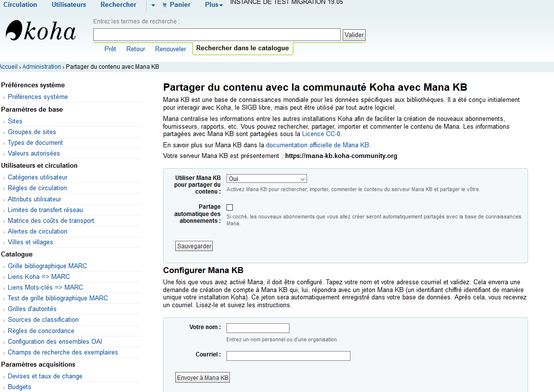554x392 pixels.
Task: Click the Sauvegarder button
Action: tap(194, 246)
